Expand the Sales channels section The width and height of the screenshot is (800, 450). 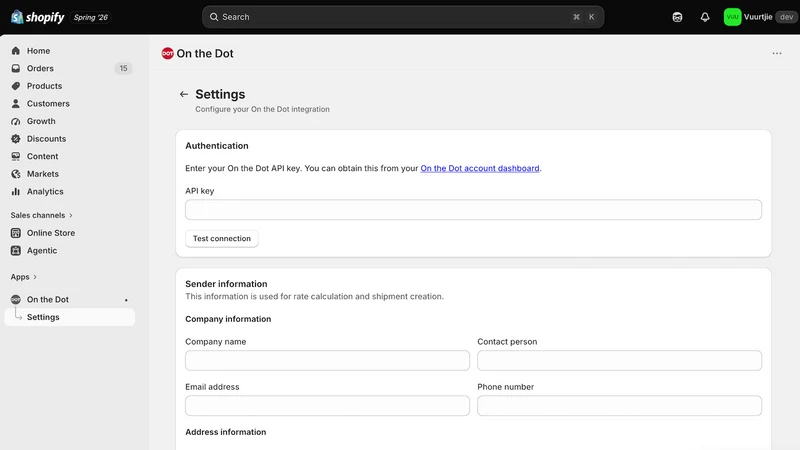(41, 215)
